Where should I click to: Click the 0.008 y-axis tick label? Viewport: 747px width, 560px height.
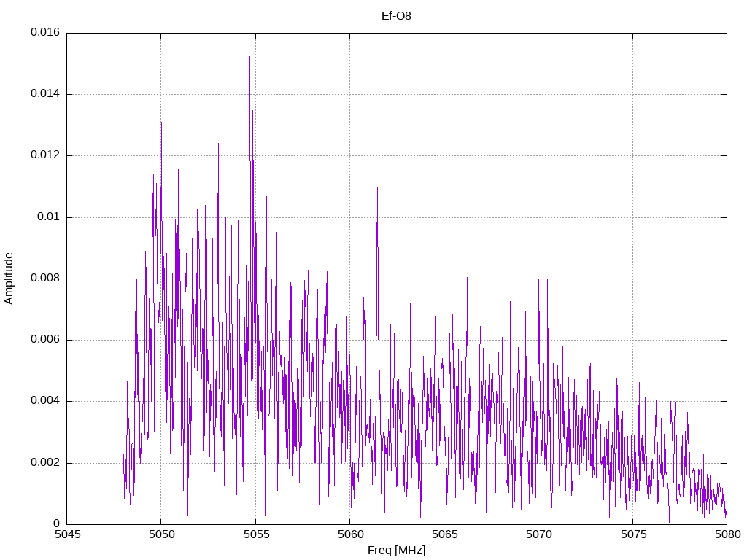point(45,278)
